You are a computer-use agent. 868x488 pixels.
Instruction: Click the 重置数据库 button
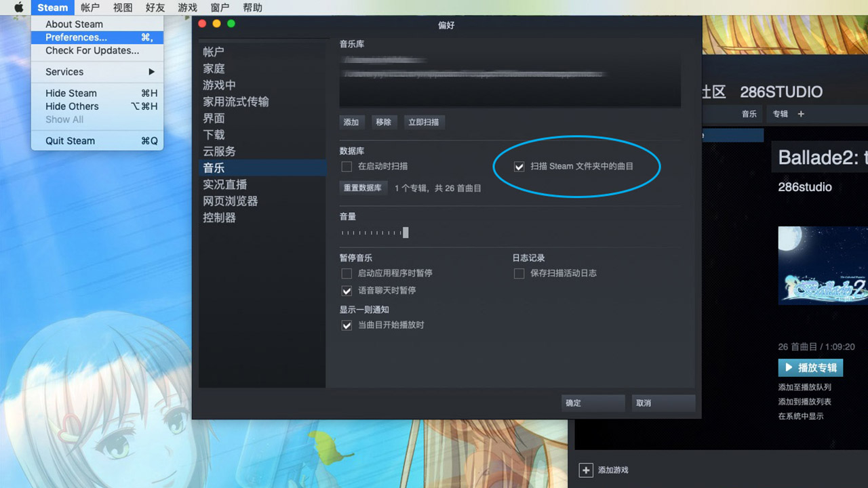(x=363, y=188)
